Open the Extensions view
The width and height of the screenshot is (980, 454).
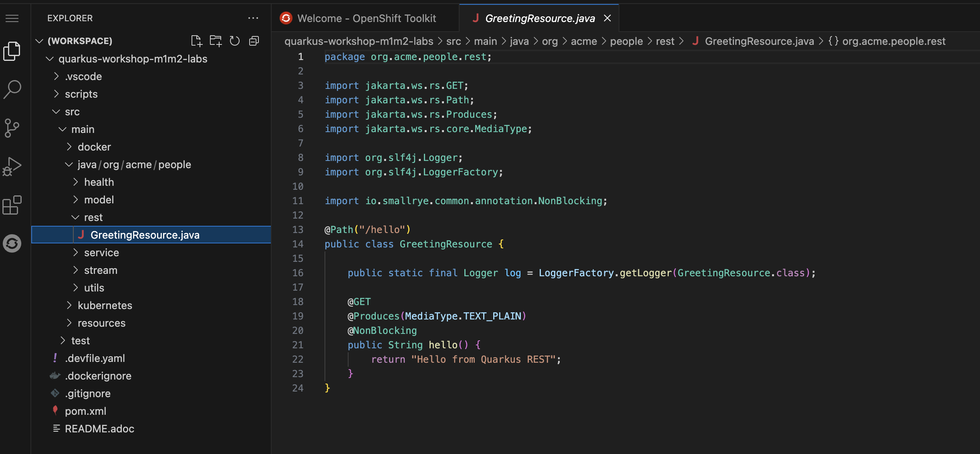tap(12, 205)
